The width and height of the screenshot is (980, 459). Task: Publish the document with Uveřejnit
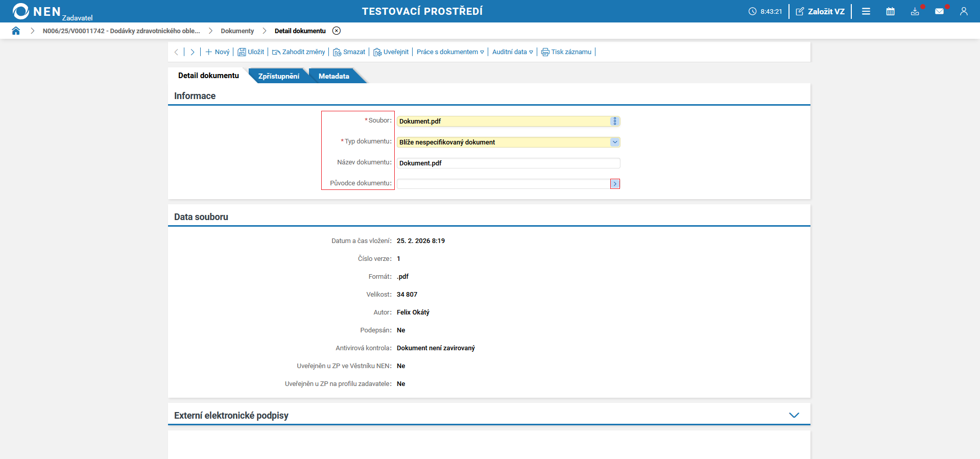pyautogui.click(x=391, y=52)
